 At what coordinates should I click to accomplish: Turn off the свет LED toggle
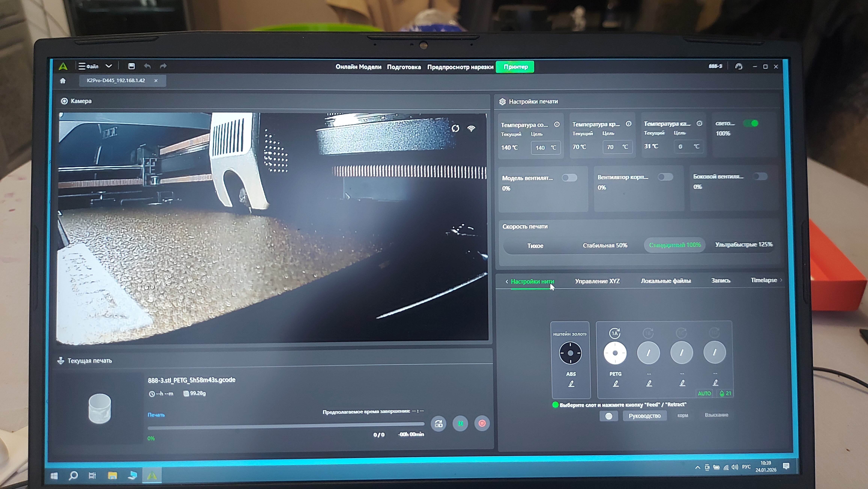pos(751,123)
